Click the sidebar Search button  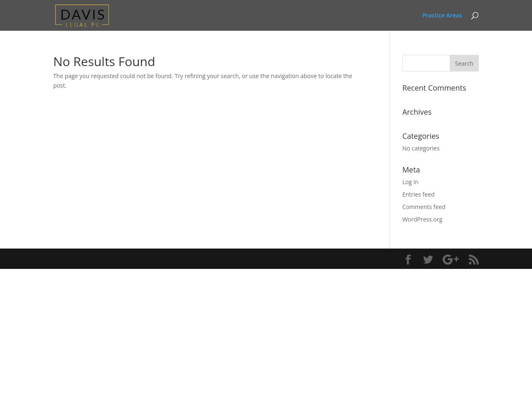click(x=464, y=63)
